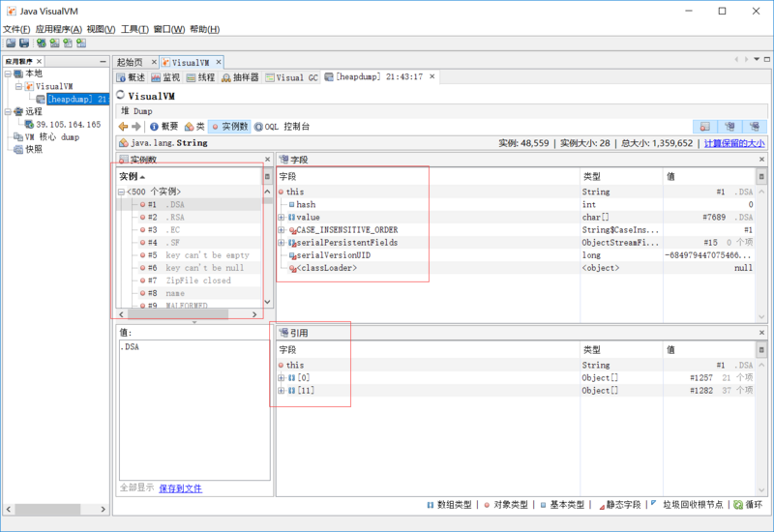Sort instances by the 实例 column header
Viewport: 774px width, 532px height.
click(x=189, y=176)
